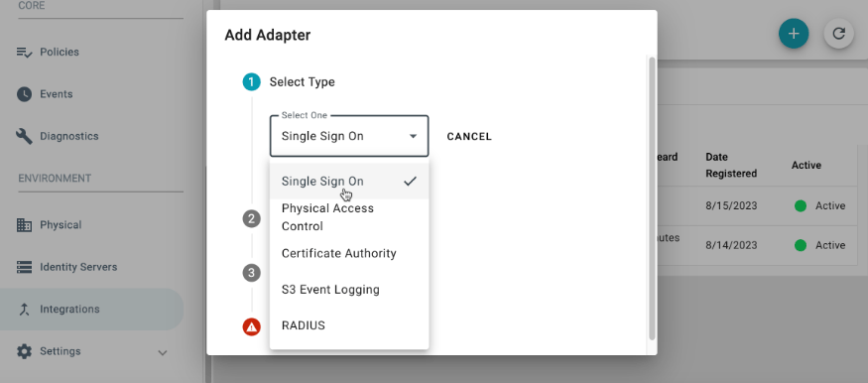Click the Date Registered column header
868x383 pixels.
coord(731,165)
